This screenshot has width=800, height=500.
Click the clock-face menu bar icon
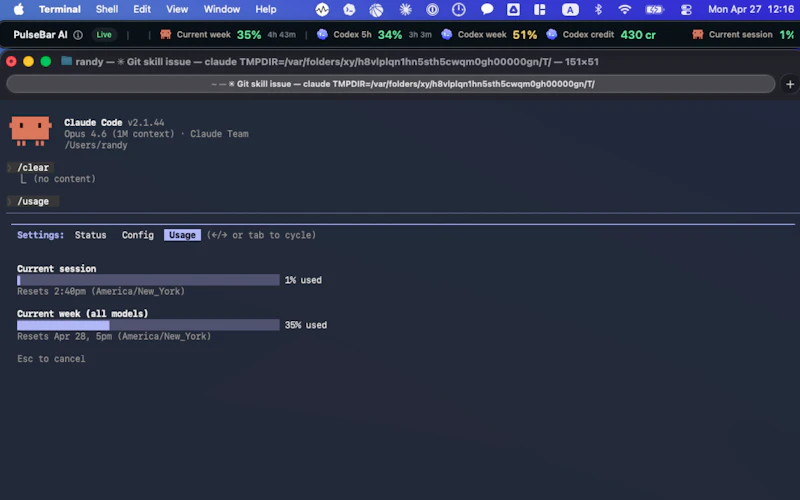click(x=459, y=9)
